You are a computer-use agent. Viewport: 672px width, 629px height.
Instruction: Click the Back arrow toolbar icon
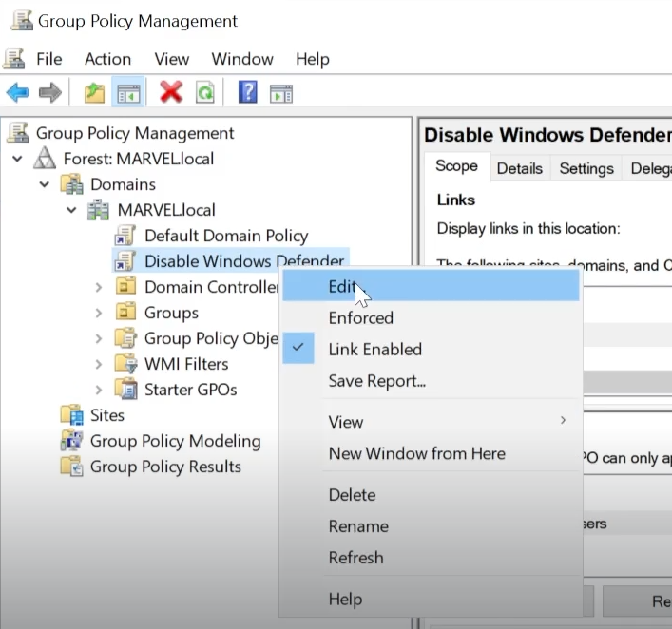(17, 92)
